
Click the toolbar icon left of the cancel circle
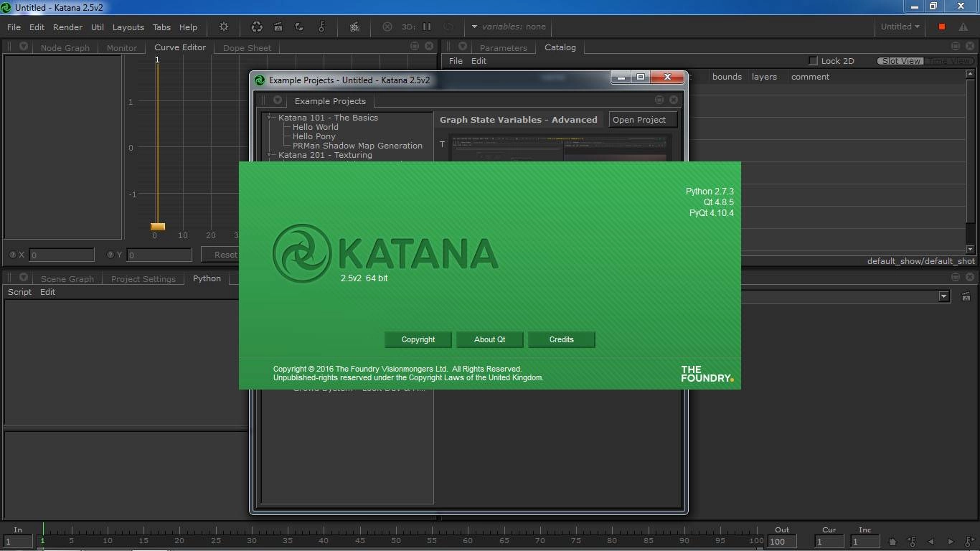tap(354, 27)
